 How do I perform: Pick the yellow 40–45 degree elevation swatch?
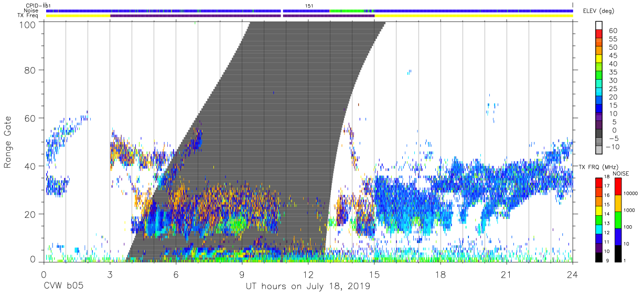[598, 60]
